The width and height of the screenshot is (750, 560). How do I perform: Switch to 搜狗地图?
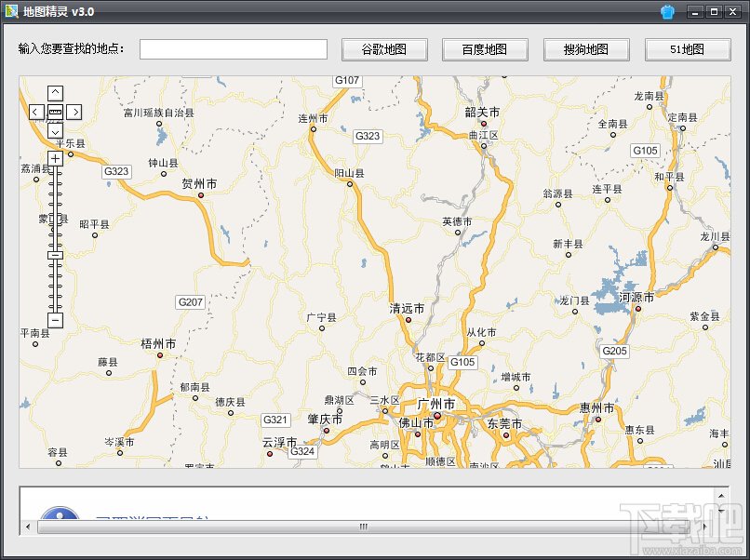coord(586,49)
